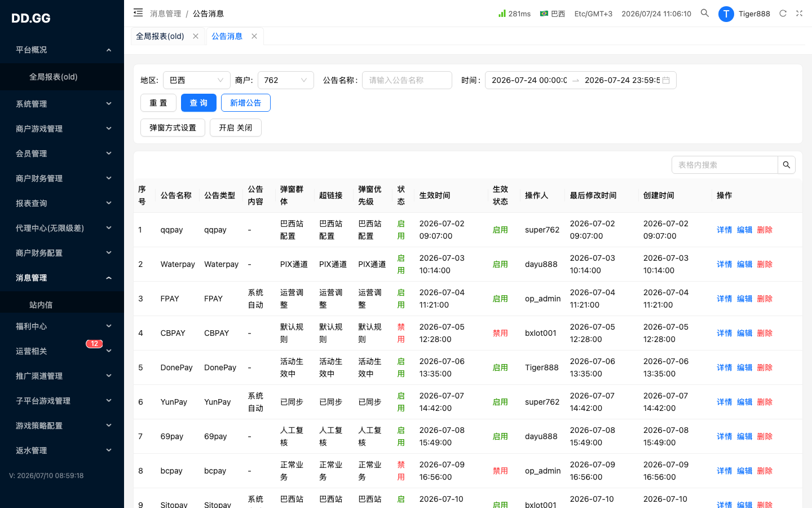Click the Tiger888 user avatar
The height and width of the screenshot is (508, 812).
(726, 14)
